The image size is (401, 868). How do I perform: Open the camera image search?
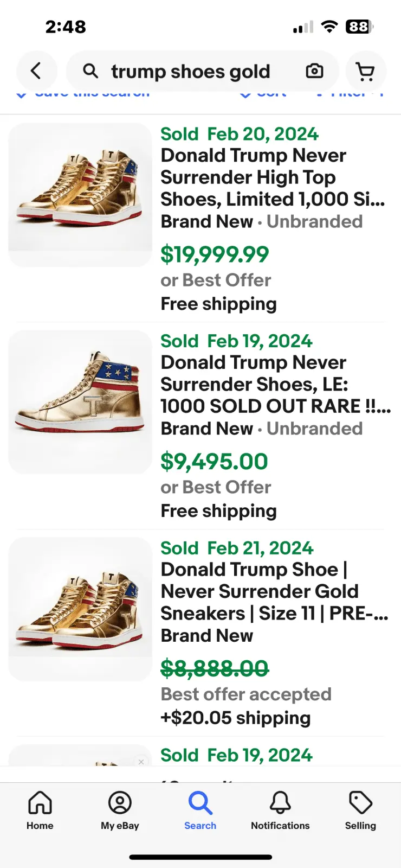[x=314, y=71]
